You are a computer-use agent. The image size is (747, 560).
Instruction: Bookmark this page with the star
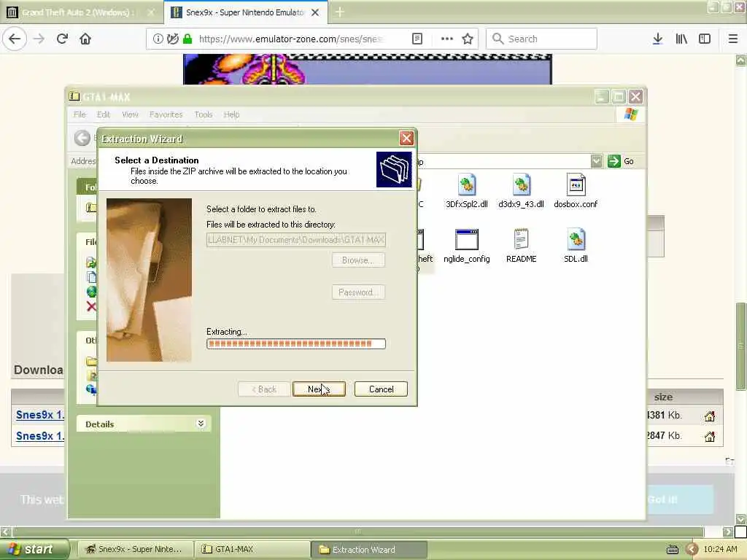[x=468, y=39]
